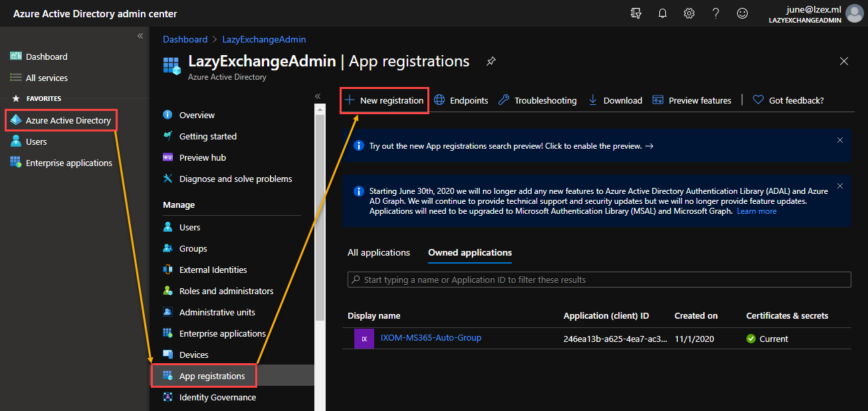Sort by Application (client) ID column
868x411 pixels.
click(606, 315)
